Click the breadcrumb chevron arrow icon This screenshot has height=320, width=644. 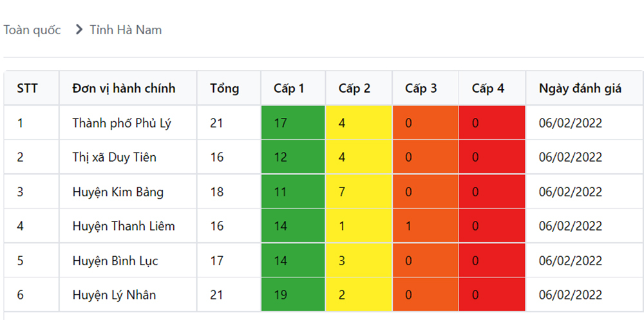tap(79, 30)
